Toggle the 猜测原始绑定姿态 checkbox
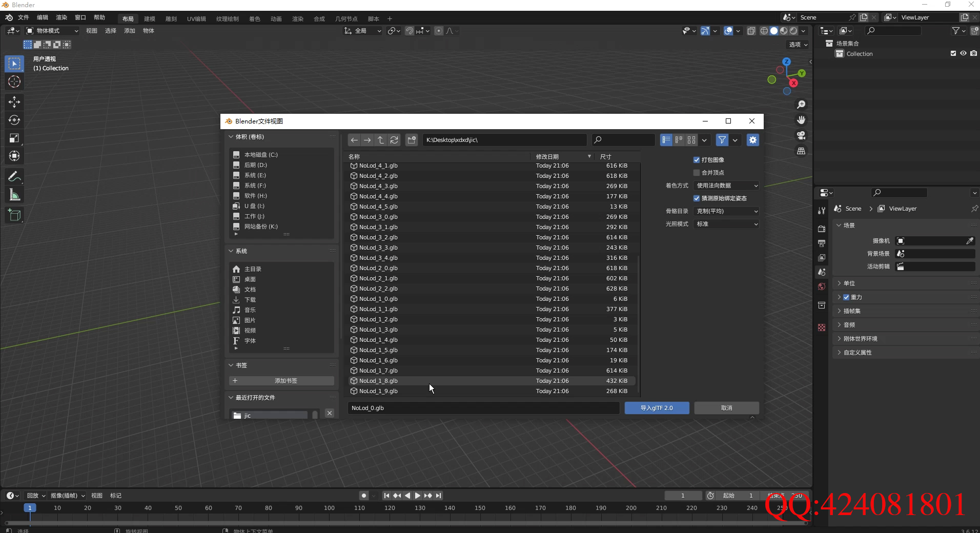The height and width of the screenshot is (533, 980). 697,198
